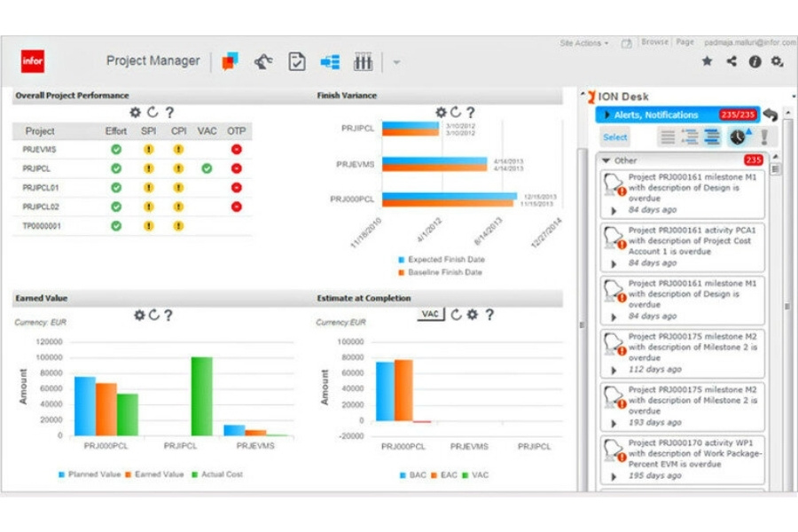Toggle Baseline Finish Date legend swatch

[x=401, y=273]
